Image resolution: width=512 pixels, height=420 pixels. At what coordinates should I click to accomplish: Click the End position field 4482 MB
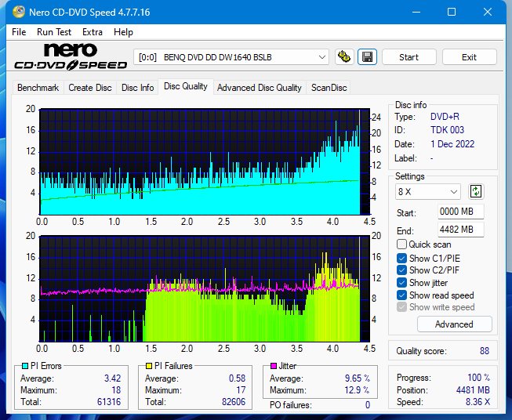(460, 230)
